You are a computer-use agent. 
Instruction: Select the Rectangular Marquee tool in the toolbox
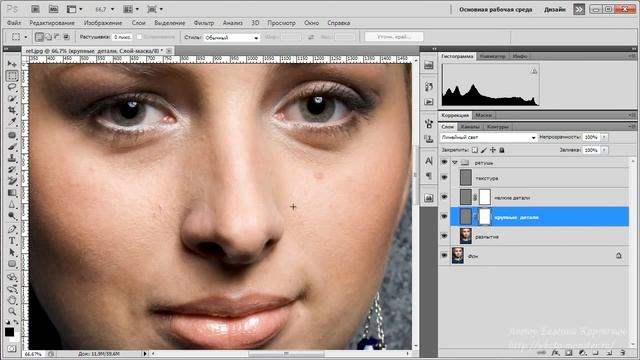click(12, 76)
